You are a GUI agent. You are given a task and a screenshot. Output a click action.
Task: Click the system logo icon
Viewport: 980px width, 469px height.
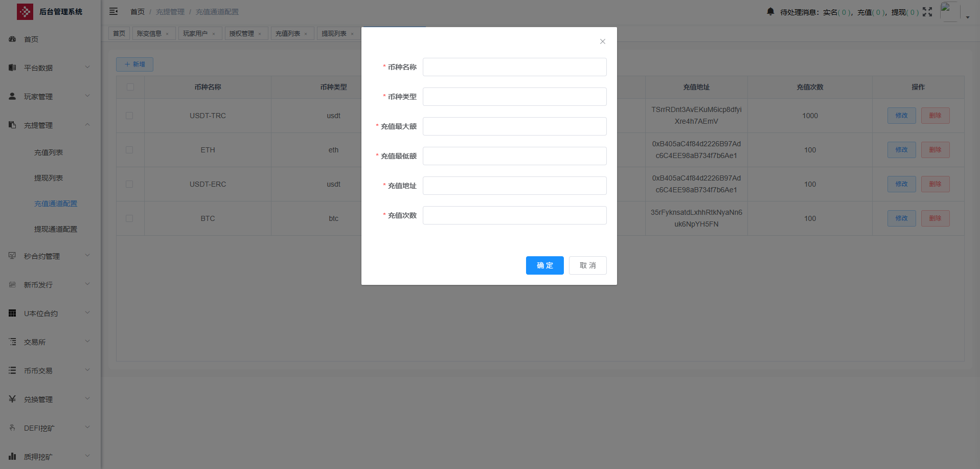click(25, 11)
